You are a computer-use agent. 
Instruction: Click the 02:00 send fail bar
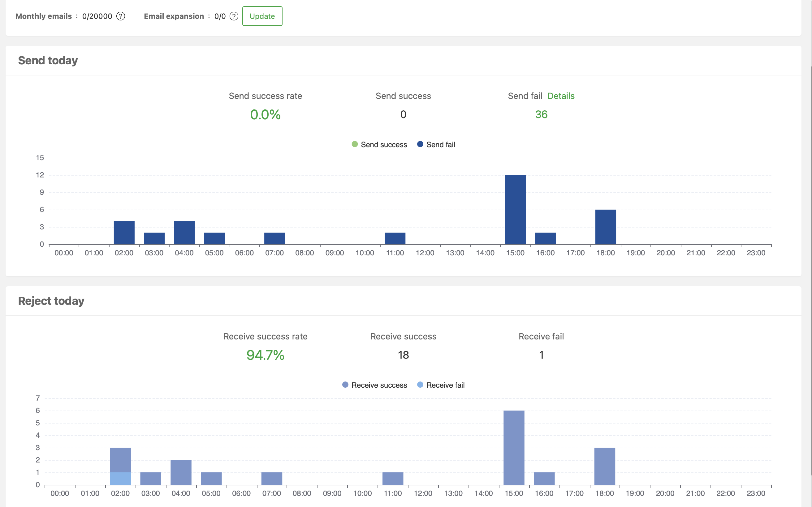(124, 233)
